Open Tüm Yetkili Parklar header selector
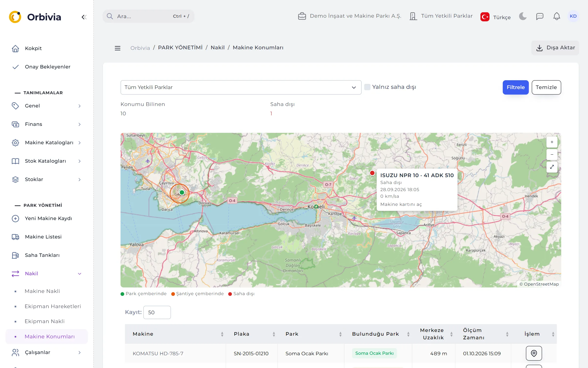 [x=441, y=16]
